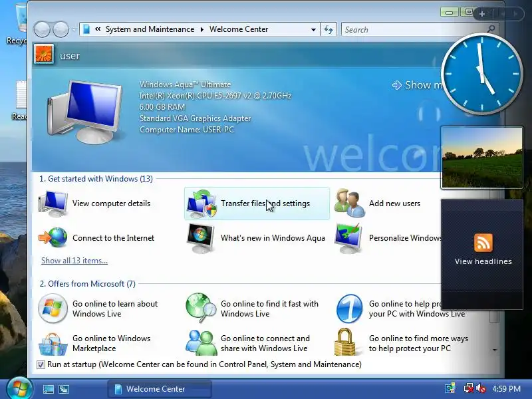The image size is (532, 399).
Task: Click Show all 13 items link
Action: 74,261
